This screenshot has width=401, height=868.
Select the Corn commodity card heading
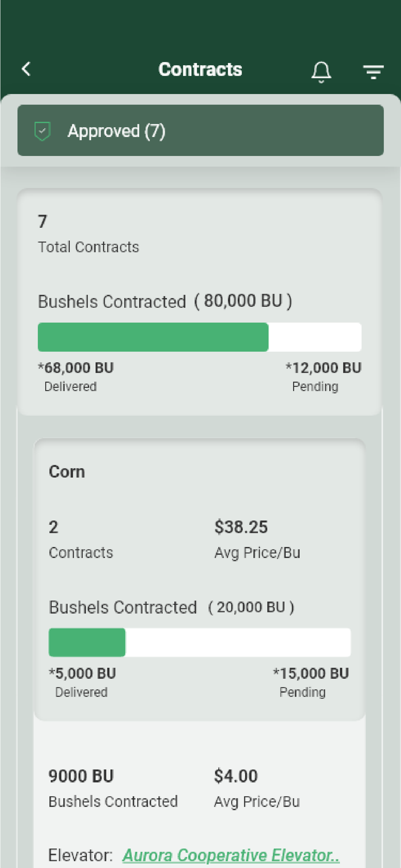67,472
